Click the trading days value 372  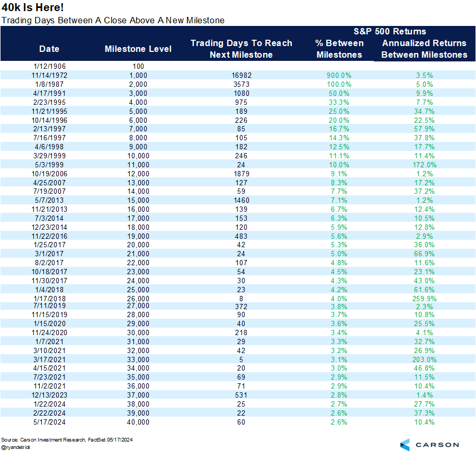[x=241, y=307]
